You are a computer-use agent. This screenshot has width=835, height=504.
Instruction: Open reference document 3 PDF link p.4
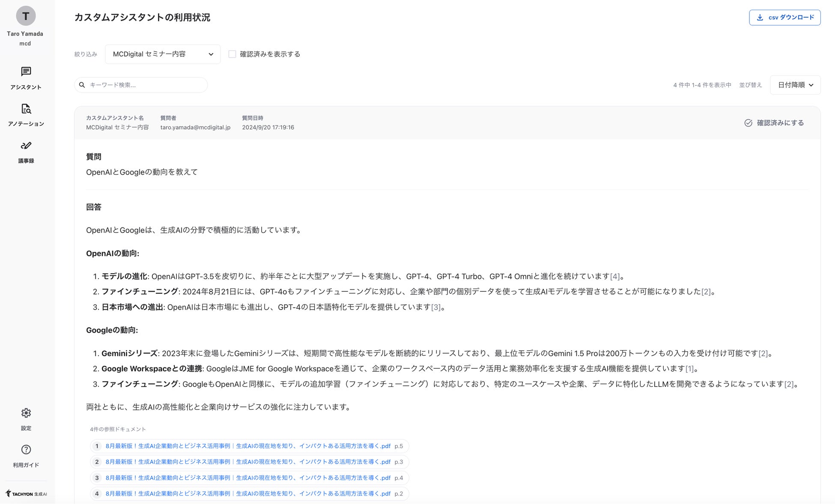coord(248,478)
